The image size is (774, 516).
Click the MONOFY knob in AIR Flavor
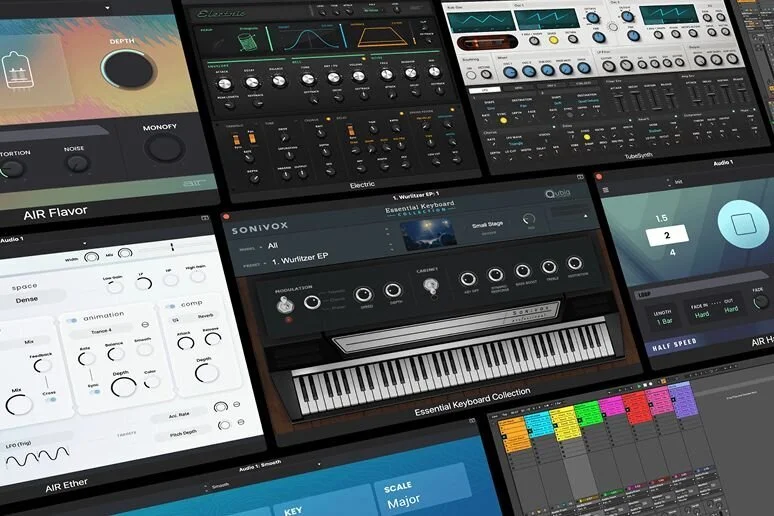tap(164, 148)
